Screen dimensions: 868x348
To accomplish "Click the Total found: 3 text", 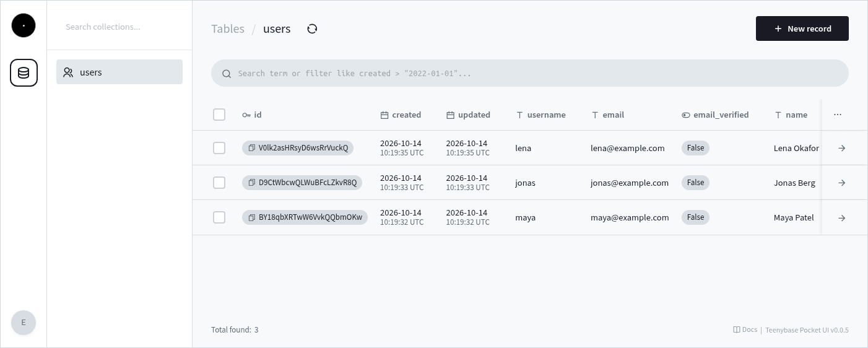I will click(x=235, y=329).
